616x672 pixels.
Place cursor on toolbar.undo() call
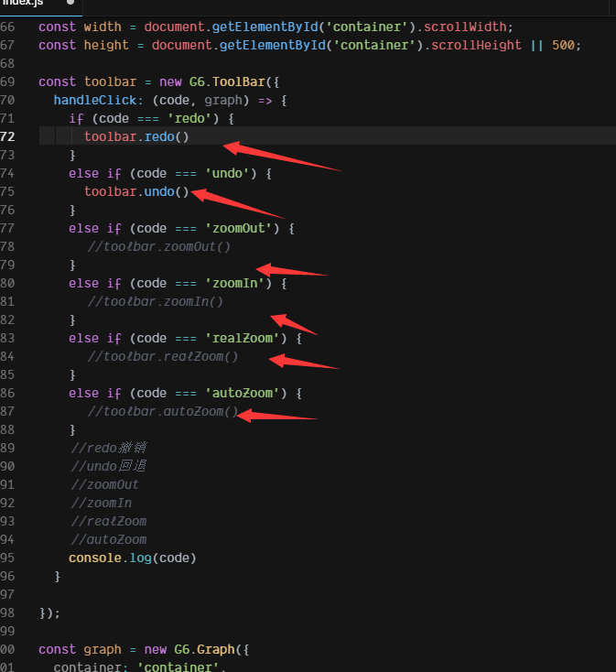tap(136, 191)
